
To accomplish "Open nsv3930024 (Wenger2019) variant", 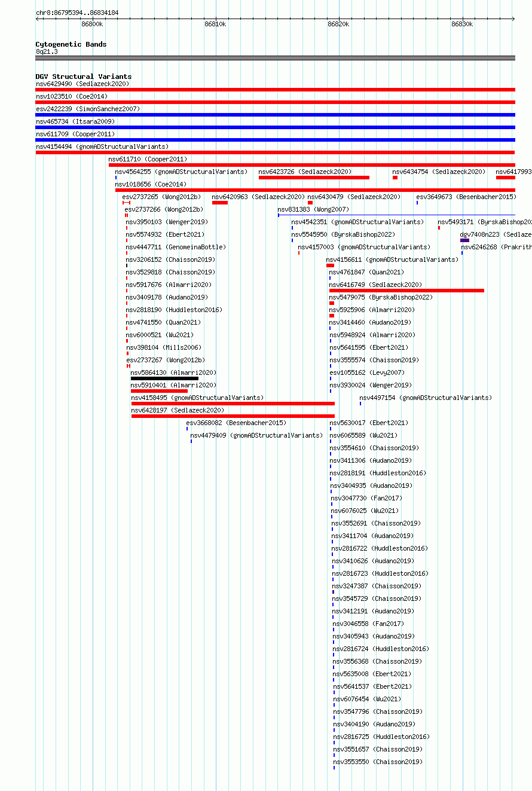I will [371, 386].
